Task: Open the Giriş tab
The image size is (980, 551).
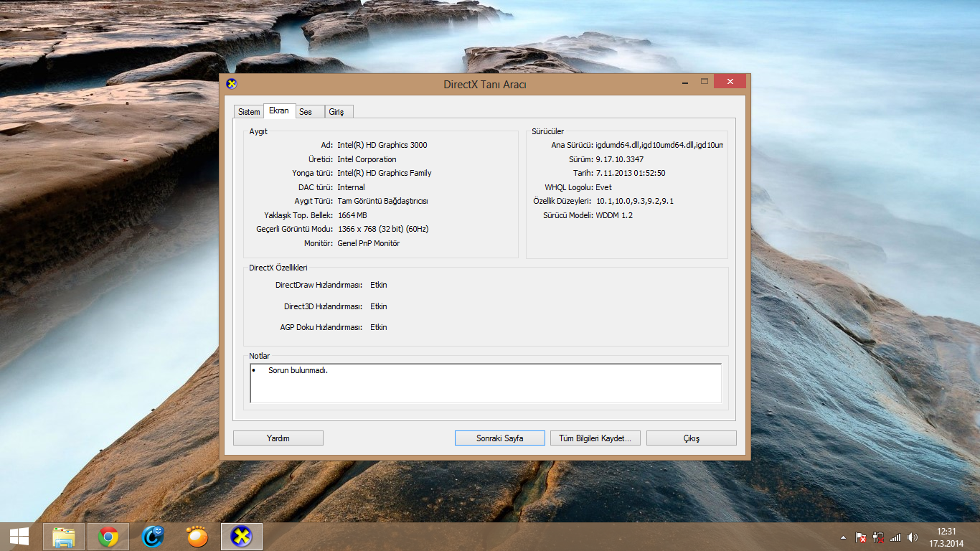Action: click(x=336, y=112)
